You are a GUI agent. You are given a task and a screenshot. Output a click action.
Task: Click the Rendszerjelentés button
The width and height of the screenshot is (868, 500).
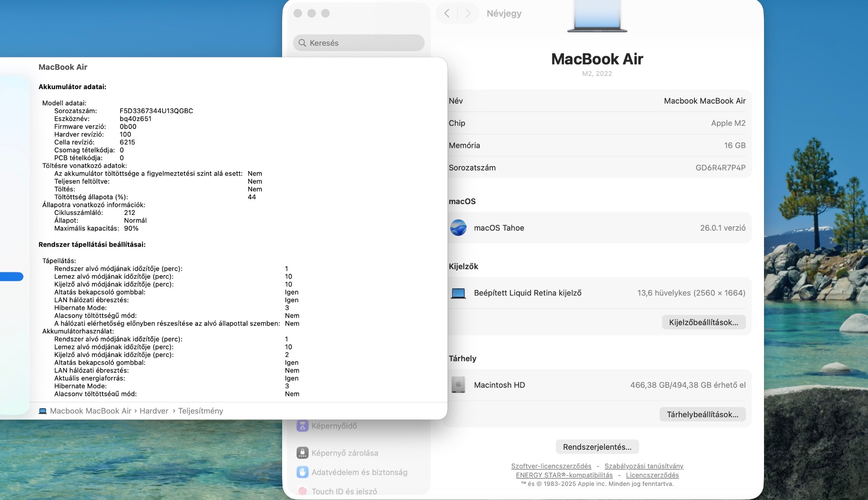point(597,447)
